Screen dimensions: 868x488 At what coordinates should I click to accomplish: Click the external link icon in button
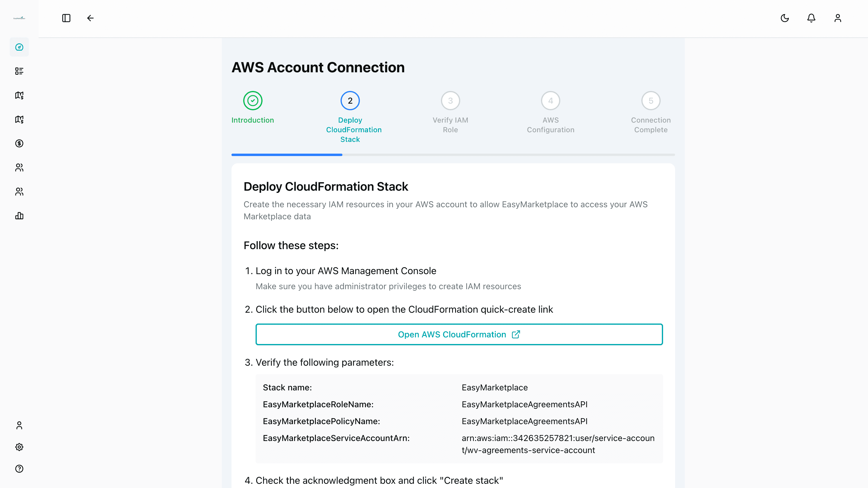(516, 334)
